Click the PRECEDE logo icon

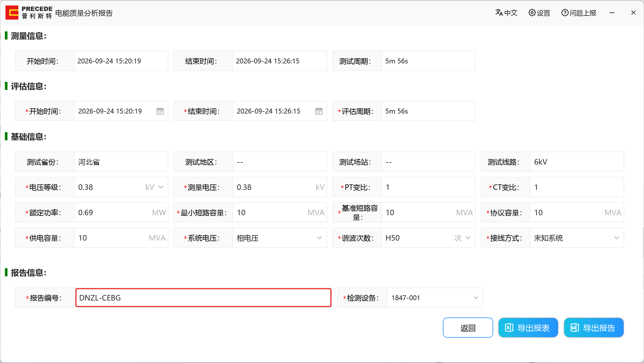click(x=12, y=13)
